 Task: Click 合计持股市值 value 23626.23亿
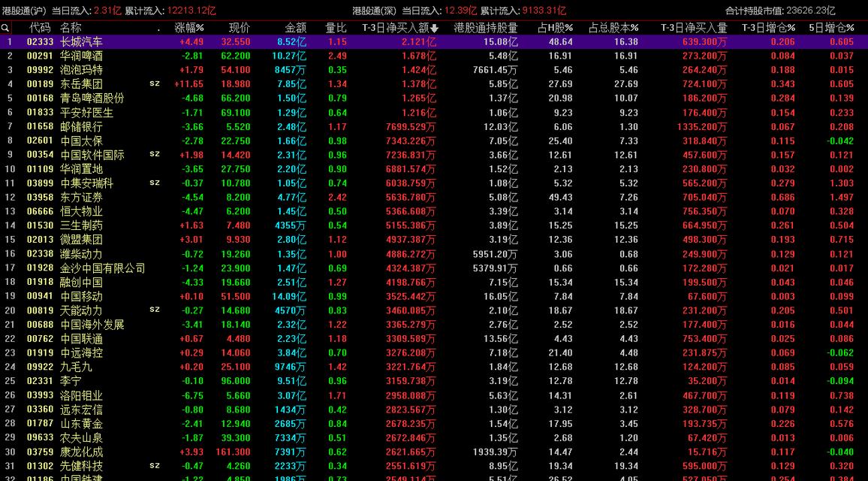coord(811,11)
